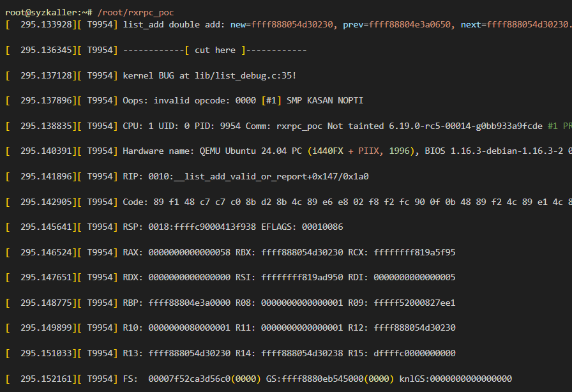572x392 pixels.
Task: Click 'Oops: invalid opcode: 0000' text
Action: coord(190,100)
